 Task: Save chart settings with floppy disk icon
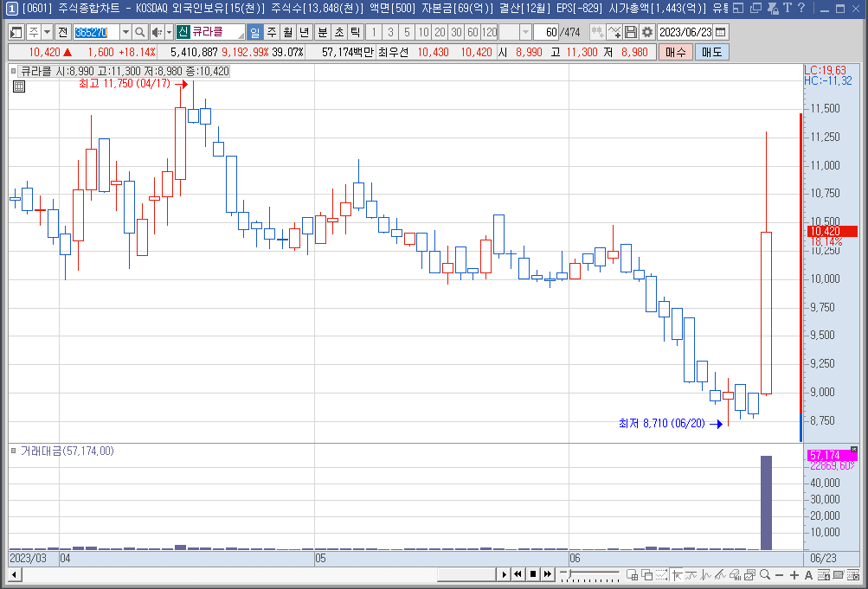(x=631, y=32)
